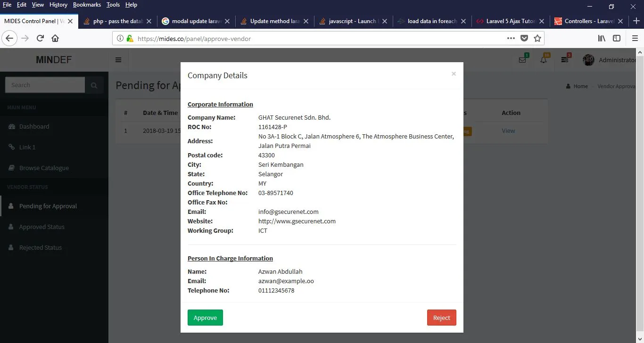Close the MIDES Control Panel tab
644x343 pixels.
[x=70, y=21]
